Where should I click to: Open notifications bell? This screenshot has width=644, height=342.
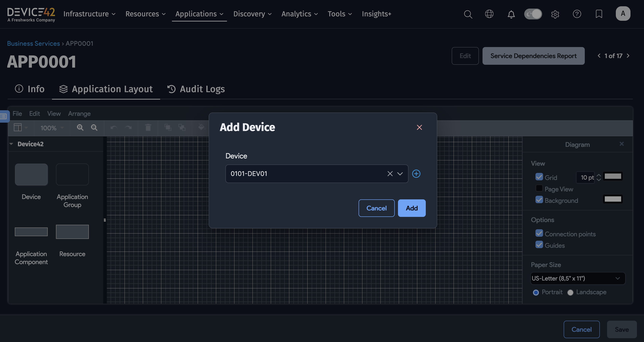click(511, 14)
